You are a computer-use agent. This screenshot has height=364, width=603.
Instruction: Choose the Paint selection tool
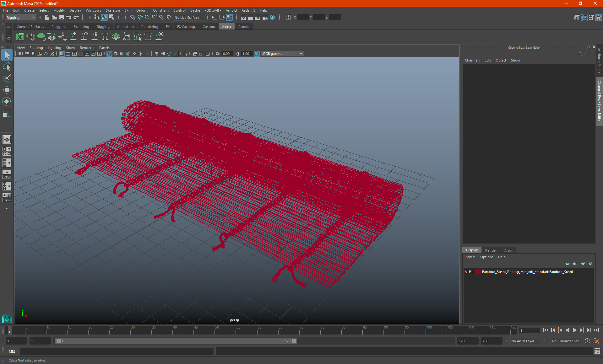coord(7,78)
